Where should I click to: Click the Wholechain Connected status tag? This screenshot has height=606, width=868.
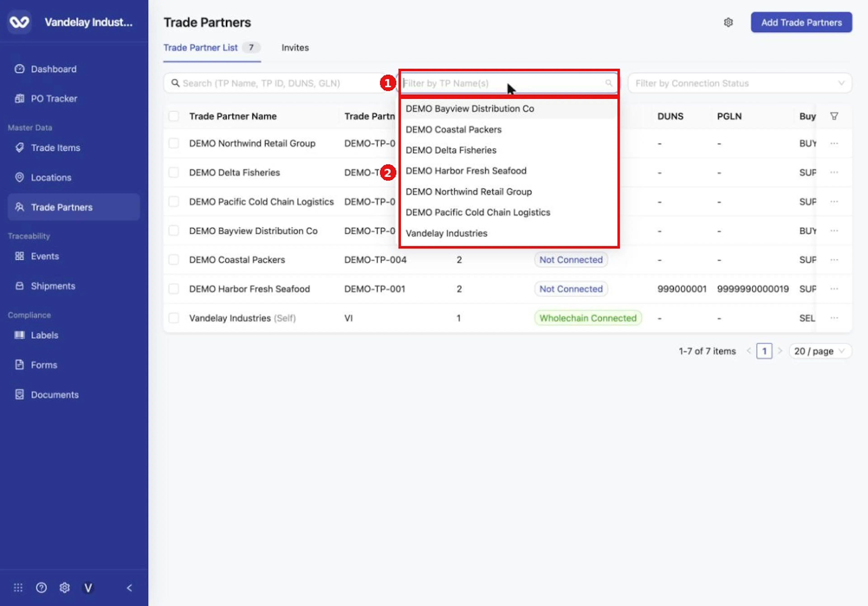[588, 318]
